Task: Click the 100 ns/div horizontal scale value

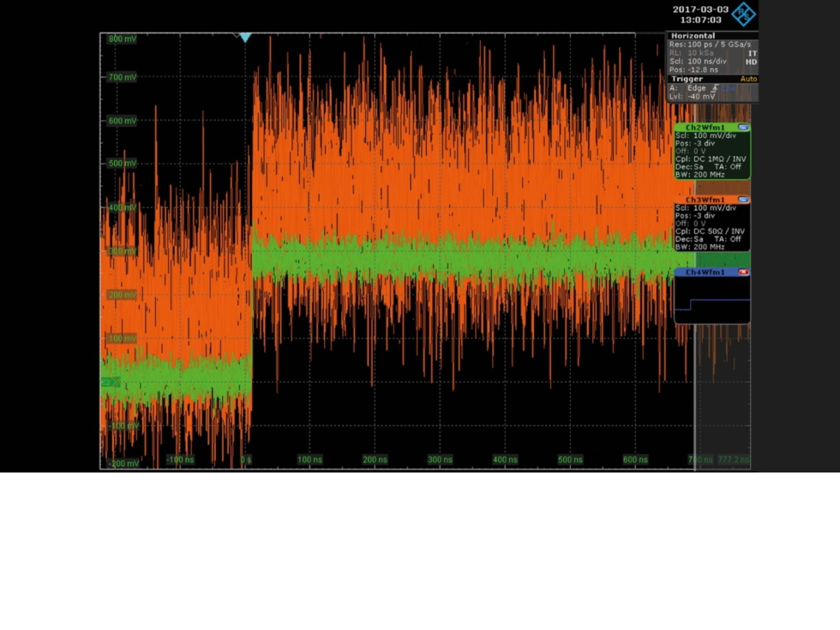Action: (x=706, y=62)
